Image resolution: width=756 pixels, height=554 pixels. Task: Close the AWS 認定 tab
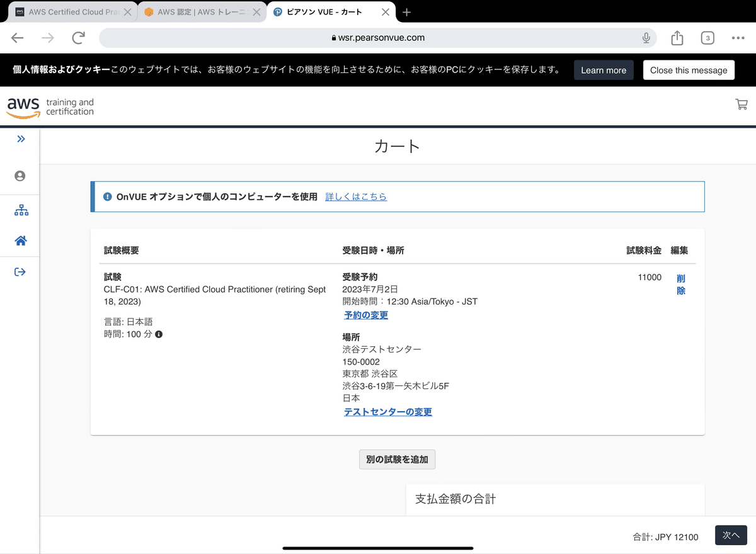click(x=258, y=12)
